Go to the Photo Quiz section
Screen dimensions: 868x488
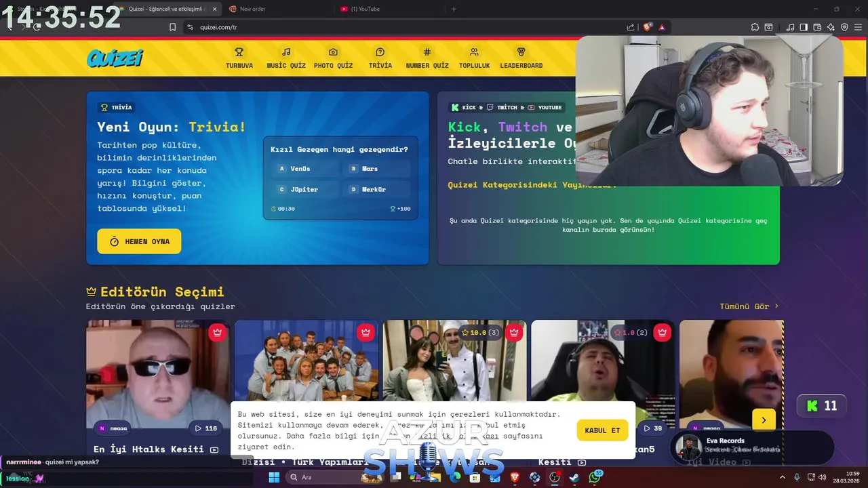(333, 58)
